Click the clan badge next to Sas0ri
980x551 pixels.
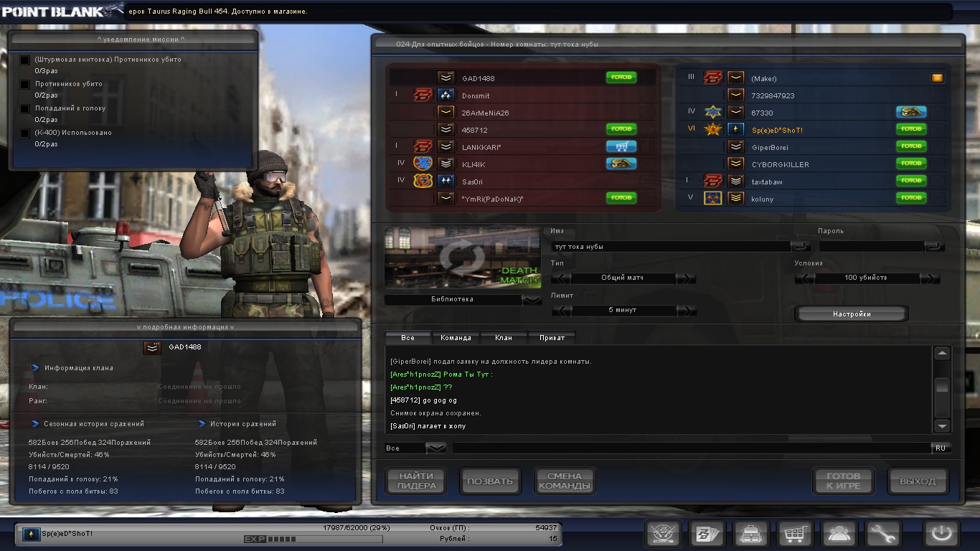423,181
